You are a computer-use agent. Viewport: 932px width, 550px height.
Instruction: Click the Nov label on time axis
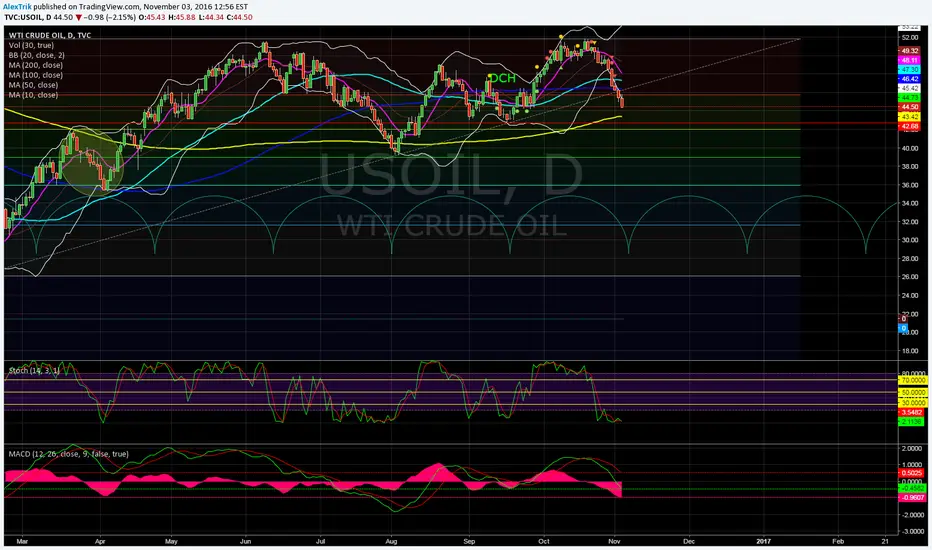coord(615,541)
